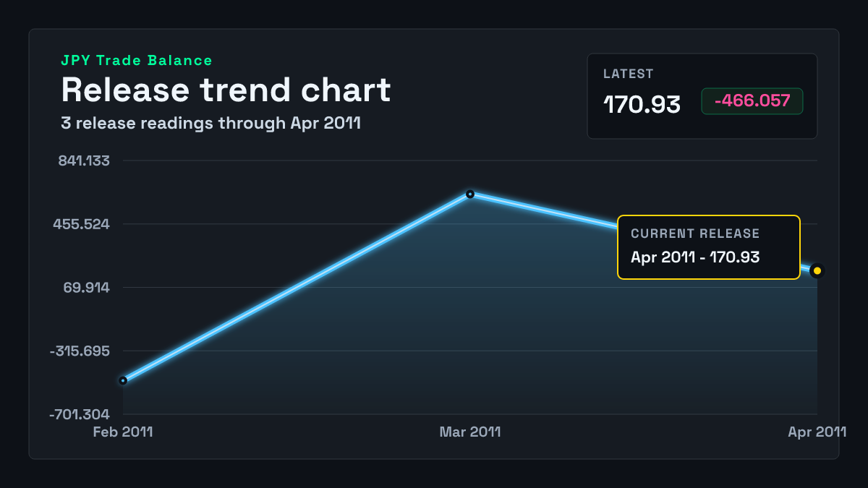
Task: Click the subtitle about 3 release readings
Action: 210,124
